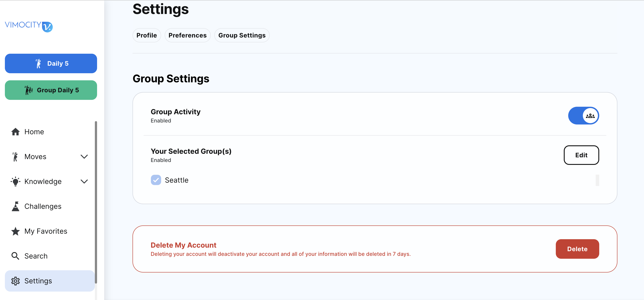Viewport: 644px width, 300px height.
Task: Open the Preferences tab
Action: (x=187, y=35)
